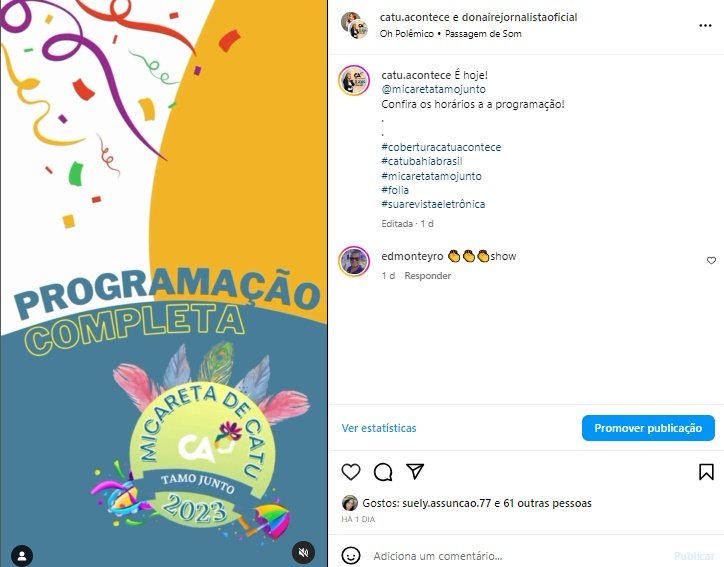Viewport: 724px width, 567px height.
Task: Open comments via the speech bubble icon
Action: (383, 472)
